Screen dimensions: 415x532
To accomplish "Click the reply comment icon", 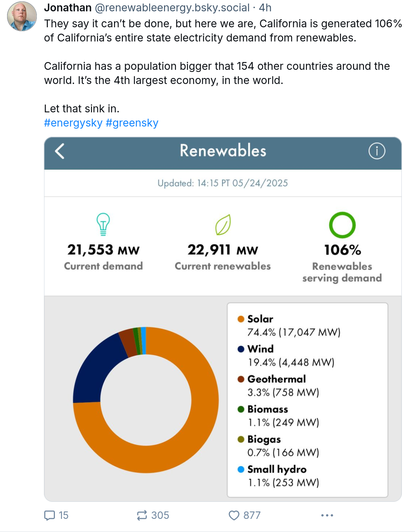I will coord(50,515).
